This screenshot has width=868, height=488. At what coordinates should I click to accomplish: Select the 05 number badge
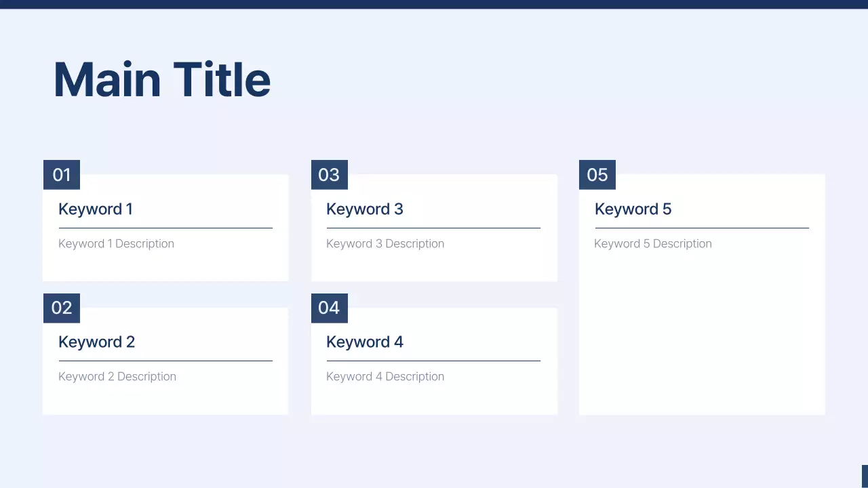point(597,175)
